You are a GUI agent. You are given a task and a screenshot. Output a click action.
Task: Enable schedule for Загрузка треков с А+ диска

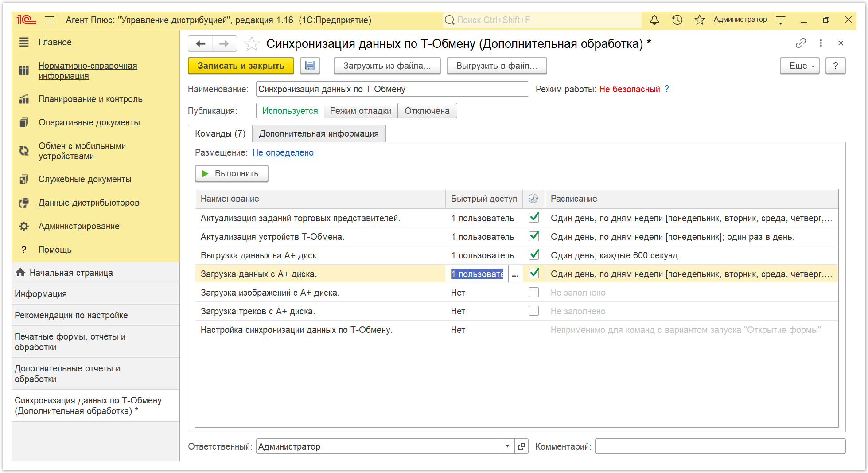pos(534,311)
